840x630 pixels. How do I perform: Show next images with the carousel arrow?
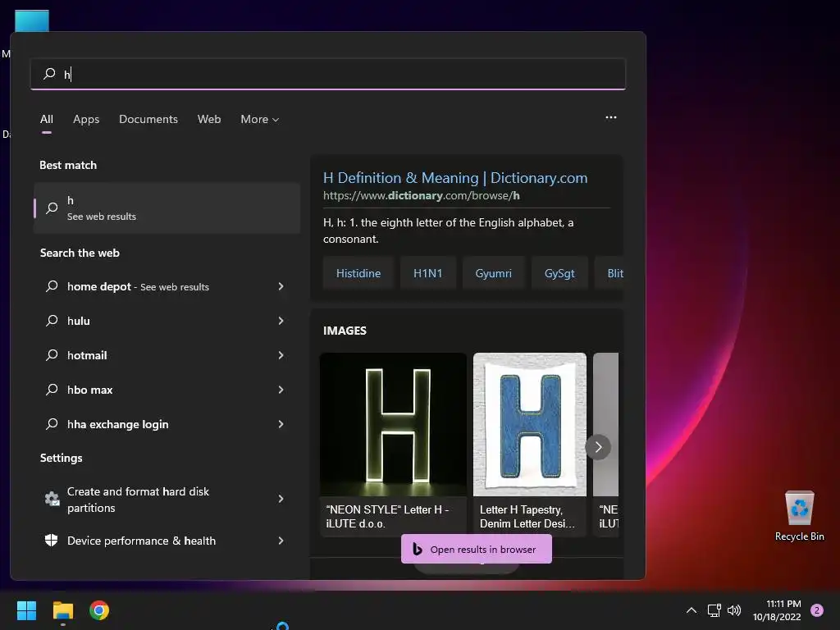598,447
